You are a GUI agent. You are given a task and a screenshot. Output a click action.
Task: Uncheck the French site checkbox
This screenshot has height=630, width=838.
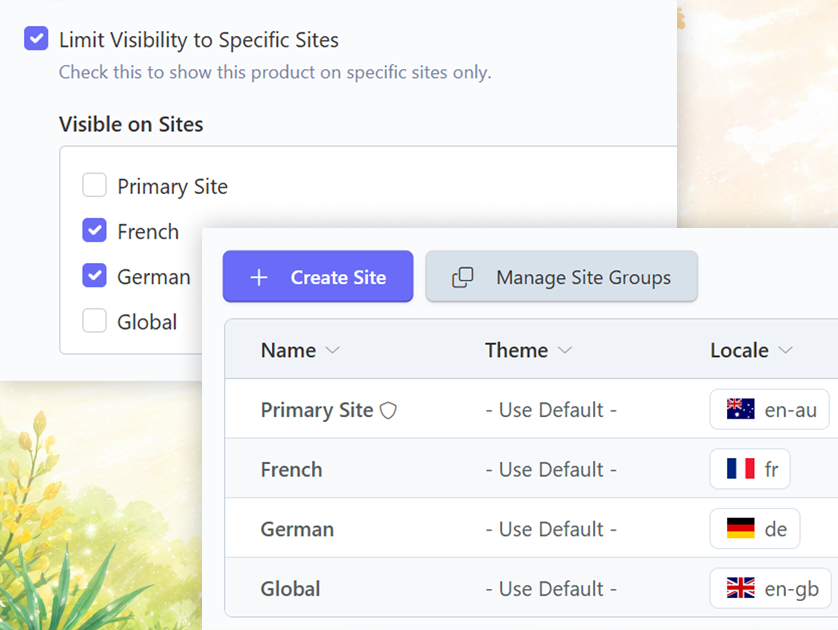[x=94, y=231]
